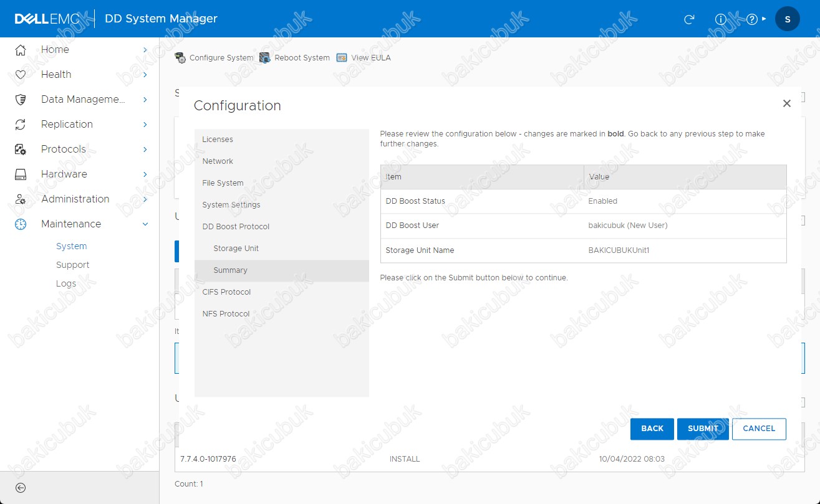Image resolution: width=820 pixels, height=504 pixels.
Task: Click the Configure System link
Action: [x=221, y=58]
